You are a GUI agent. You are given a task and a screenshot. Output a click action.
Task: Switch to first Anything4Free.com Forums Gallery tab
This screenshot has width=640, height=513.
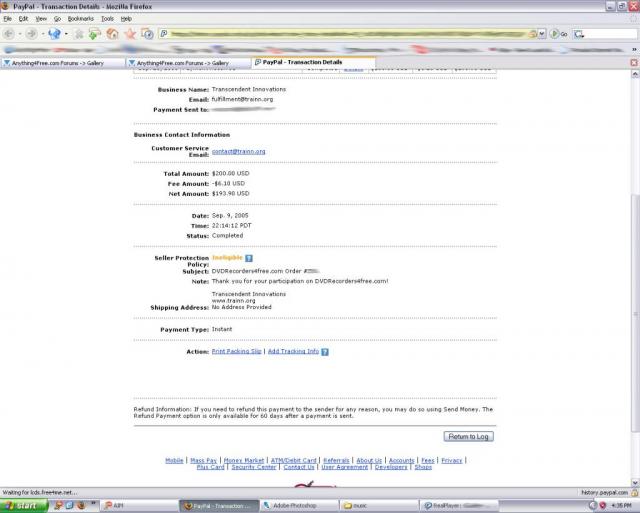(63, 63)
